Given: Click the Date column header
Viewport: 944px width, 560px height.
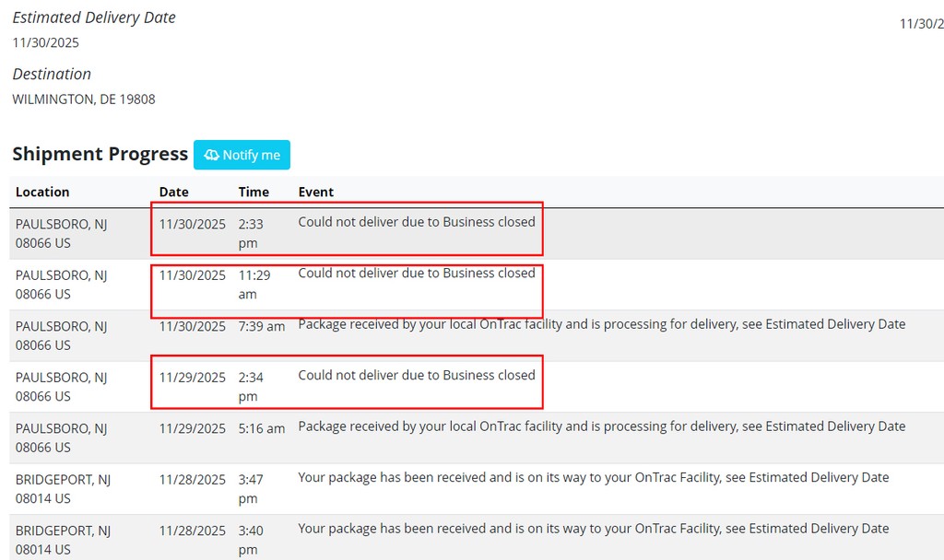Looking at the screenshot, I should tap(173, 192).
